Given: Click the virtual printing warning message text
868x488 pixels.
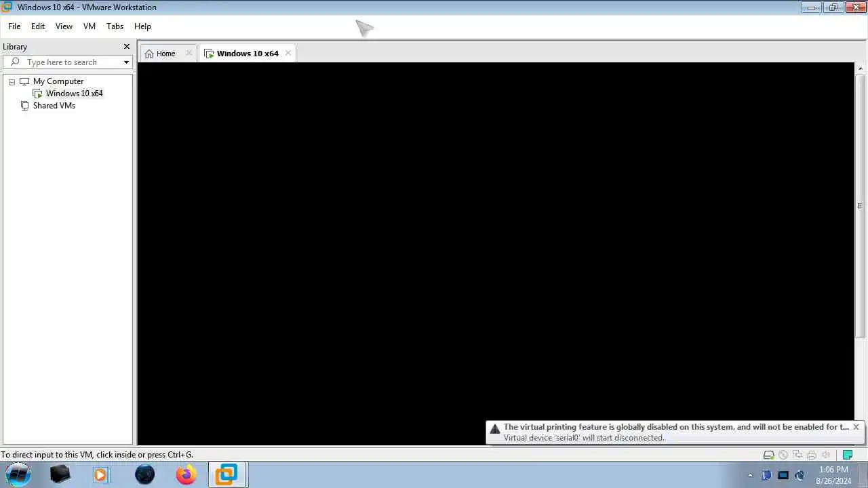Looking at the screenshot, I should (676, 427).
